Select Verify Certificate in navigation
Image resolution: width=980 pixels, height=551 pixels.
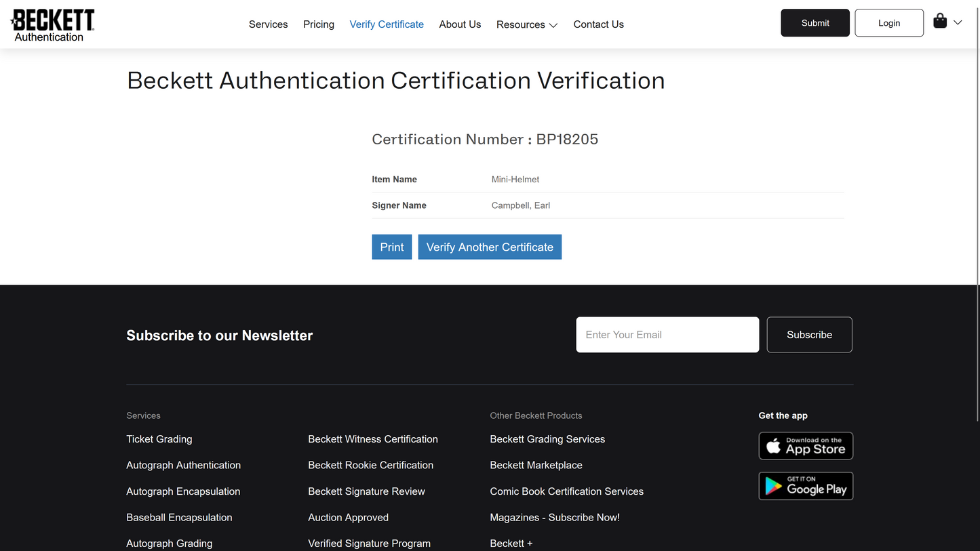pyautogui.click(x=387, y=24)
